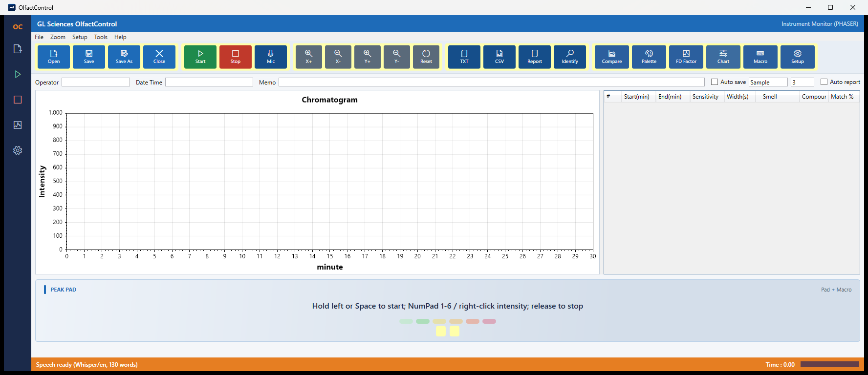Enable the Auto save checkbox
This screenshot has height=375, width=868.
pyautogui.click(x=715, y=82)
